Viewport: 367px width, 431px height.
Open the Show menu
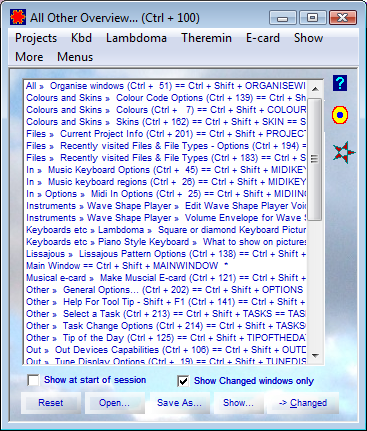pos(308,38)
